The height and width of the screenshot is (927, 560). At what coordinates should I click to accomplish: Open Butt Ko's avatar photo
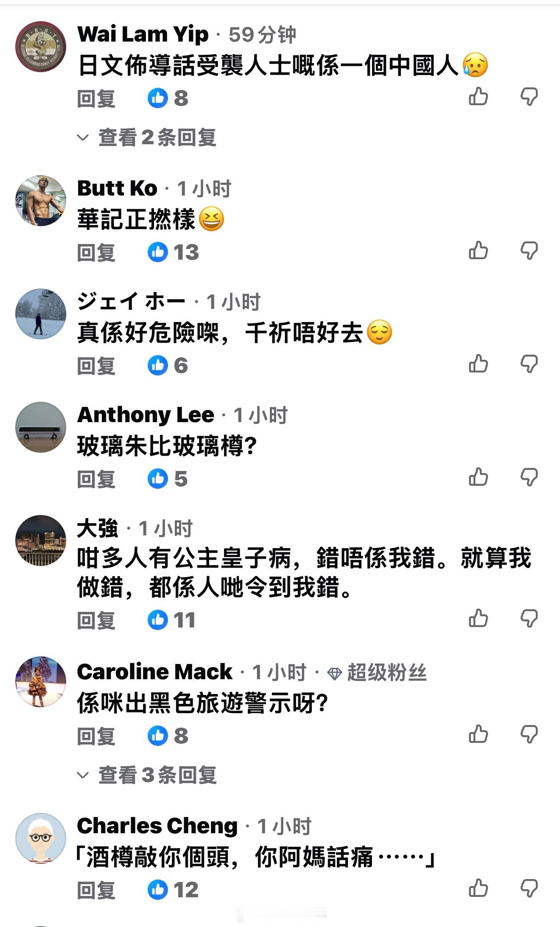[x=41, y=200]
